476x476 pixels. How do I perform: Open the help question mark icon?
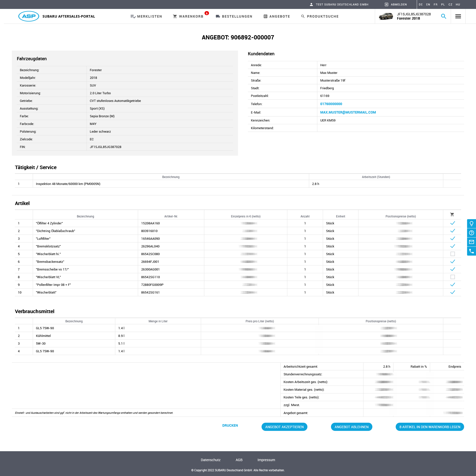[x=471, y=233]
